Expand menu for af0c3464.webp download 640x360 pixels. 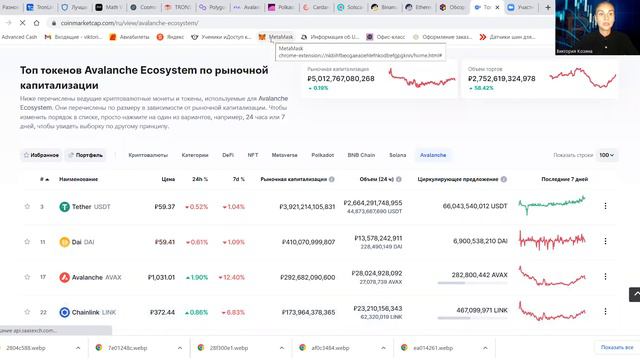383,348
